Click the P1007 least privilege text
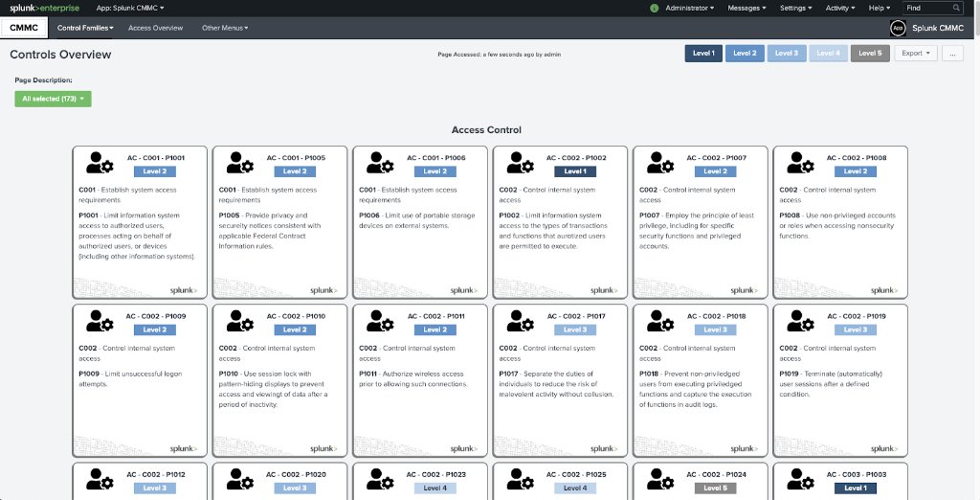The height and width of the screenshot is (500, 980). (697, 230)
